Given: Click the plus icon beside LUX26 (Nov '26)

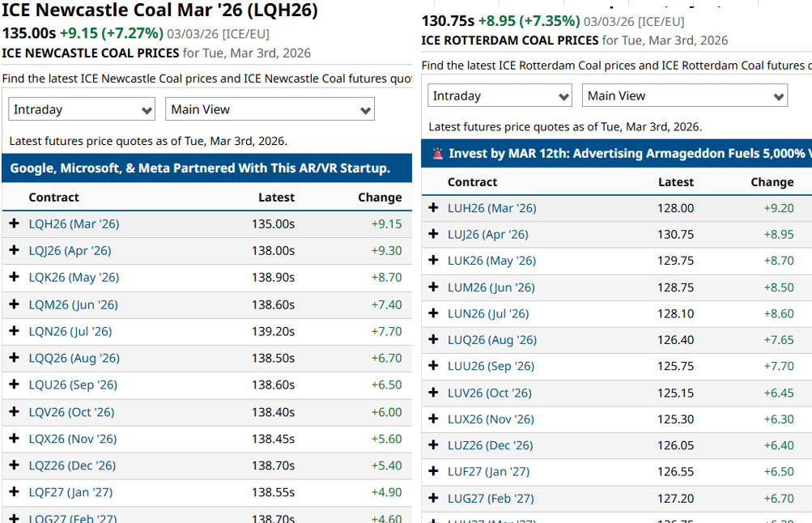Looking at the screenshot, I should click(434, 419).
